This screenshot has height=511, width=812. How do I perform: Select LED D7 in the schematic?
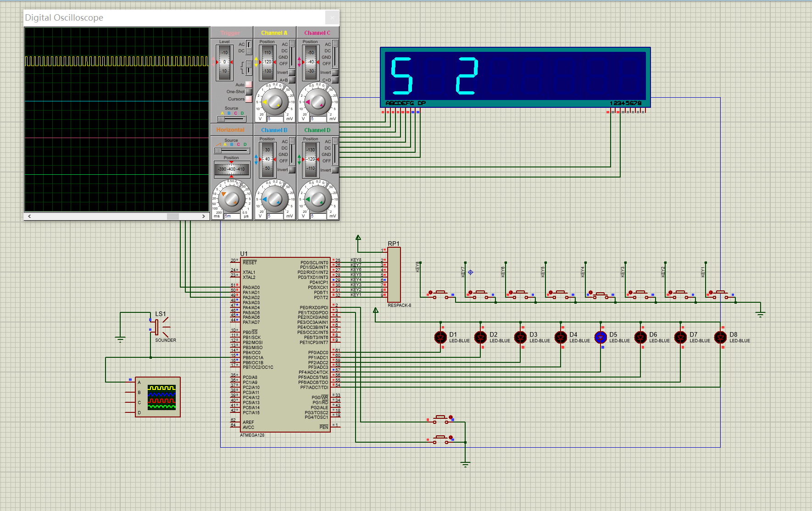[x=680, y=338]
